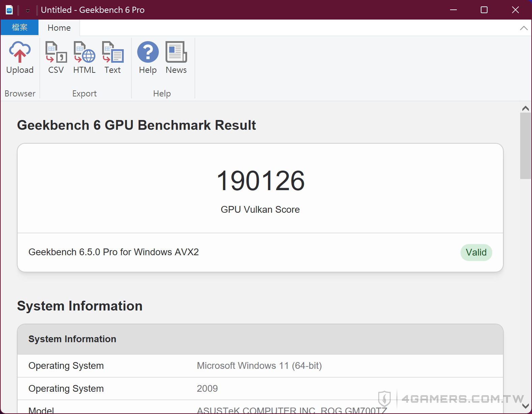Open the quick access toolbar dropdown arrow
The image size is (532, 414).
[28, 11]
